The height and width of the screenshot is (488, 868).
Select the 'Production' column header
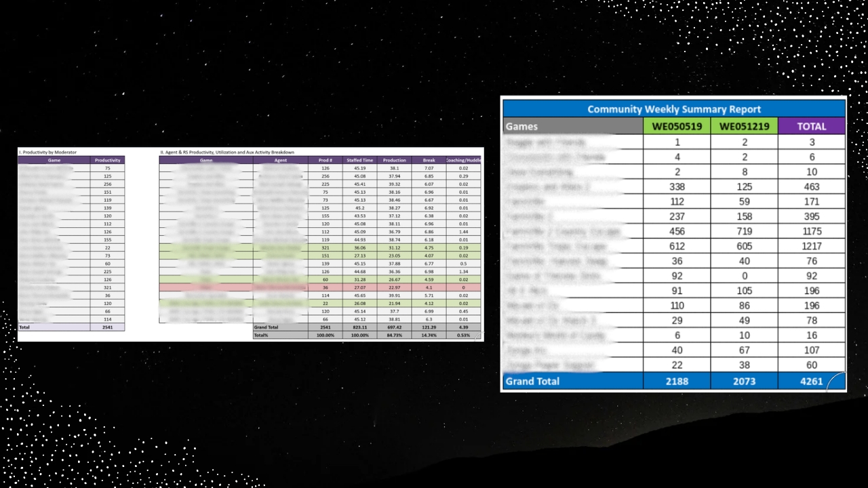tap(395, 161)
